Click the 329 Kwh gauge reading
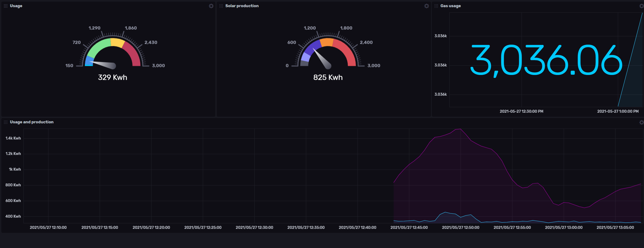This screenshot has width=644, height=248. [113, 77]
